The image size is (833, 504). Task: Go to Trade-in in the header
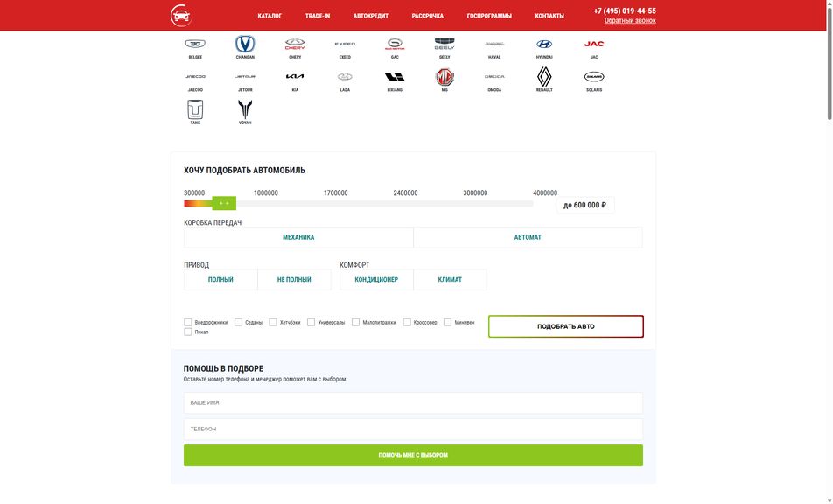point(318,16)
